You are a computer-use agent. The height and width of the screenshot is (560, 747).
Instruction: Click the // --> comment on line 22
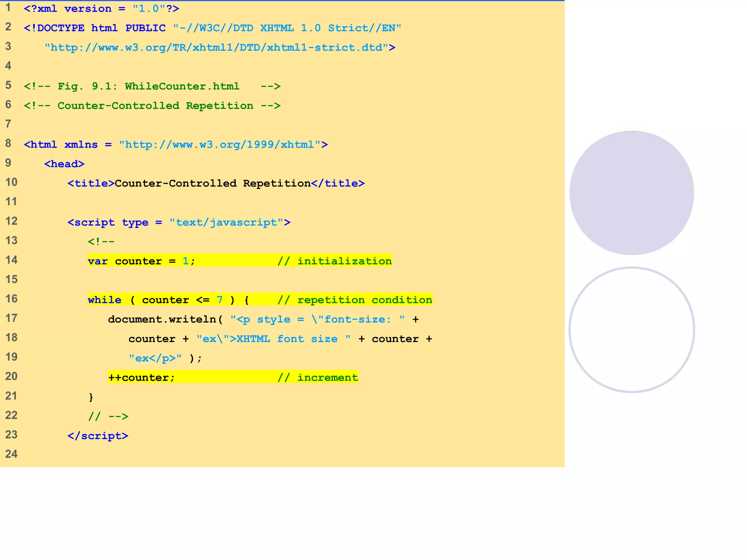tap(108, 416)
